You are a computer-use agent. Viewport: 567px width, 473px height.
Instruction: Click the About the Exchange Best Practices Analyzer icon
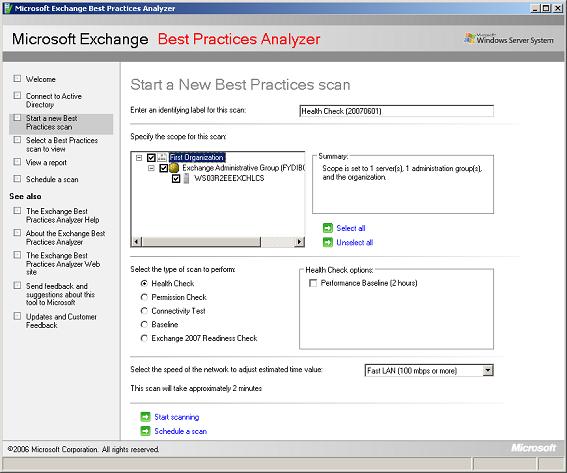pos(17,233)
